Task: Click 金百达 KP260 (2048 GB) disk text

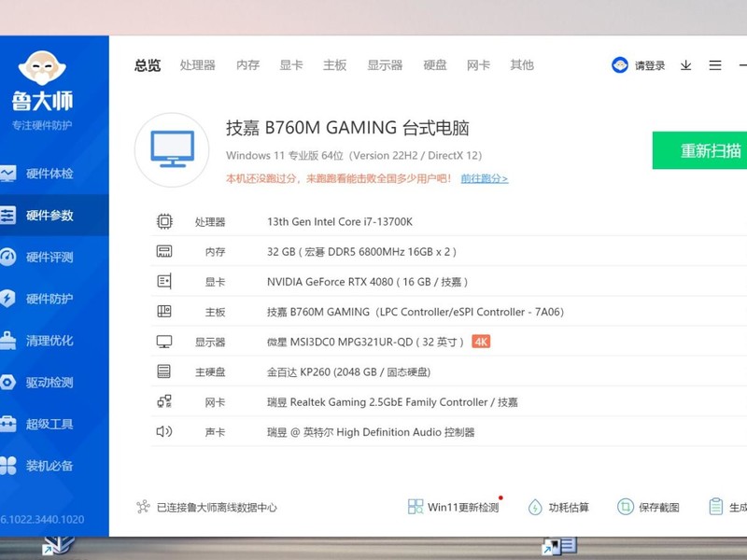Action: click(348, 371)
